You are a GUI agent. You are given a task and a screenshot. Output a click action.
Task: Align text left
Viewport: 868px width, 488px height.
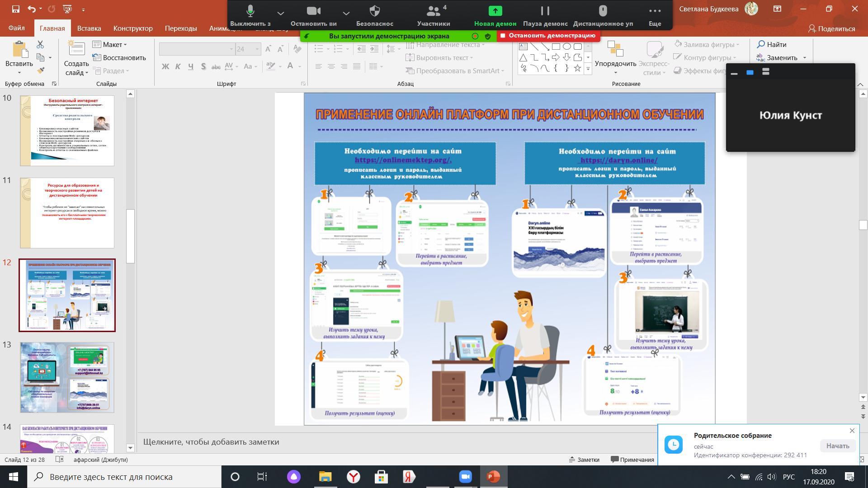[319, 66]
